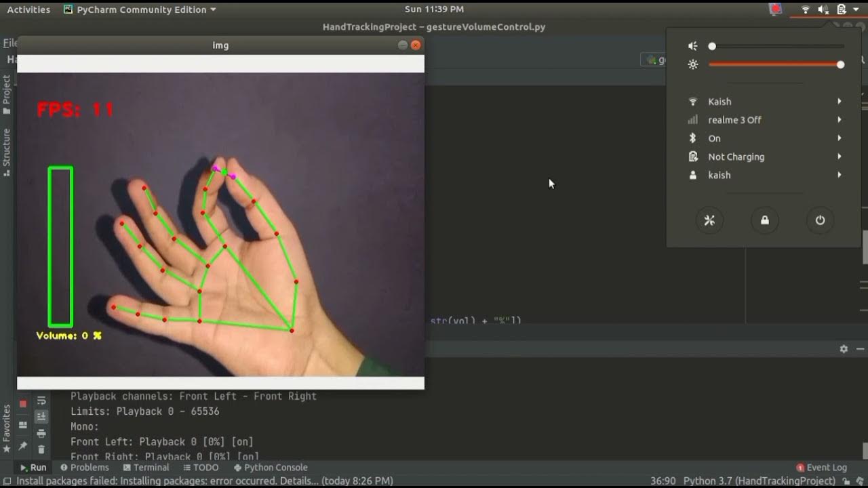Click the 'Mono:' console output line
Screen dimensions: 868x488
pos(85,427)
